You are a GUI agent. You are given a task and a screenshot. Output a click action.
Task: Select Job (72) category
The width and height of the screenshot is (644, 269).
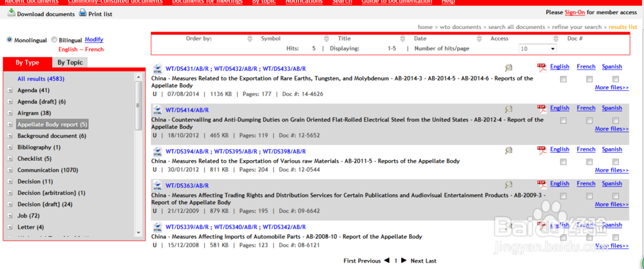28,216
